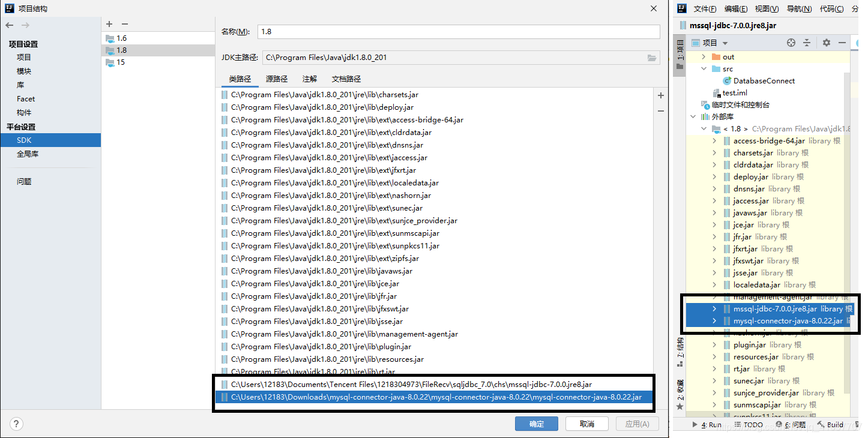Open the 导航(N) menu
The width and height of the screenshot is (868, 438).
pyautogui.click(x=799, y=9)
